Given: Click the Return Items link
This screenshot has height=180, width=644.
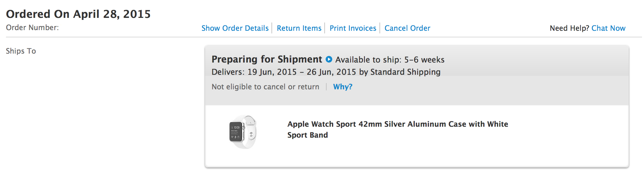Looking at the screenshot, I should (299, 28).
